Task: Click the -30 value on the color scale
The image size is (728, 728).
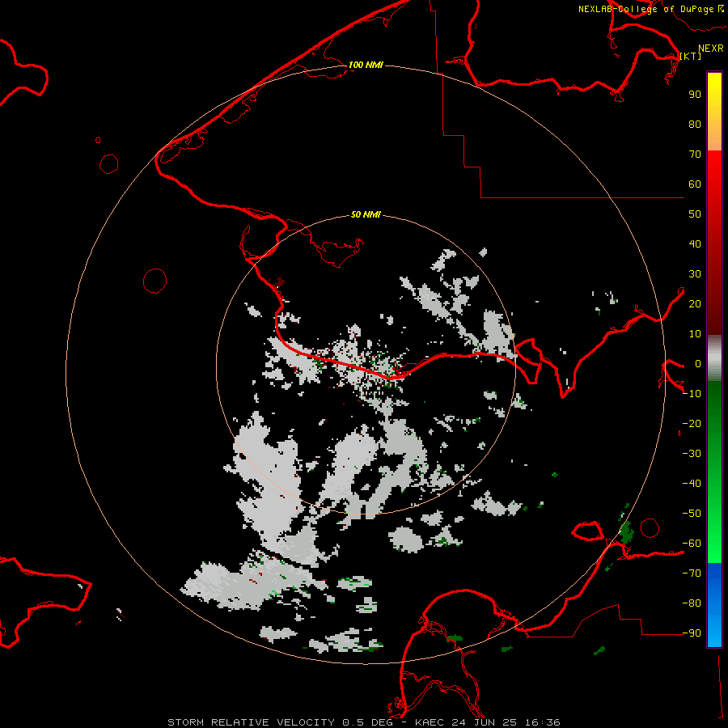Action: click(x=692, y=454)
